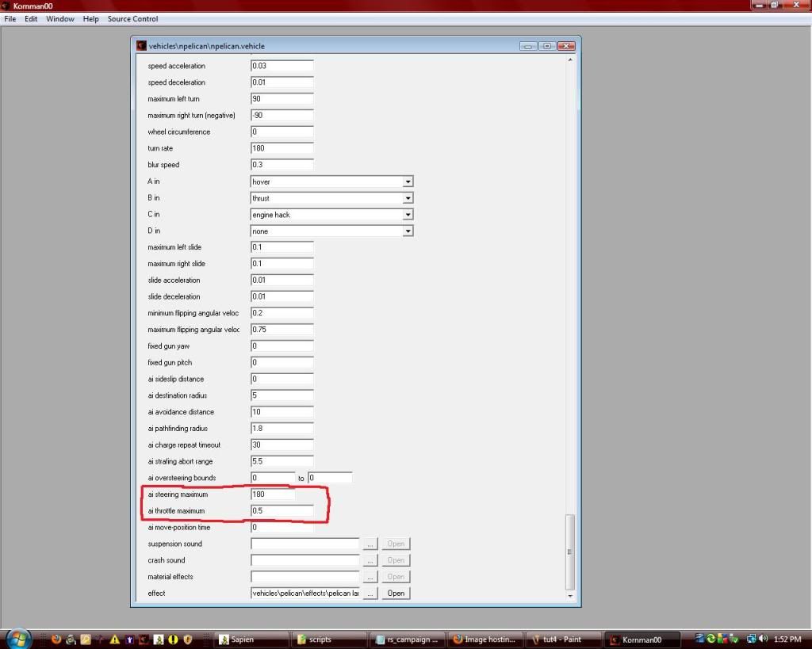This screenshot has height=649, width=812.
Task: Open the Windows Start menu orb
Action: pos(19,639)
